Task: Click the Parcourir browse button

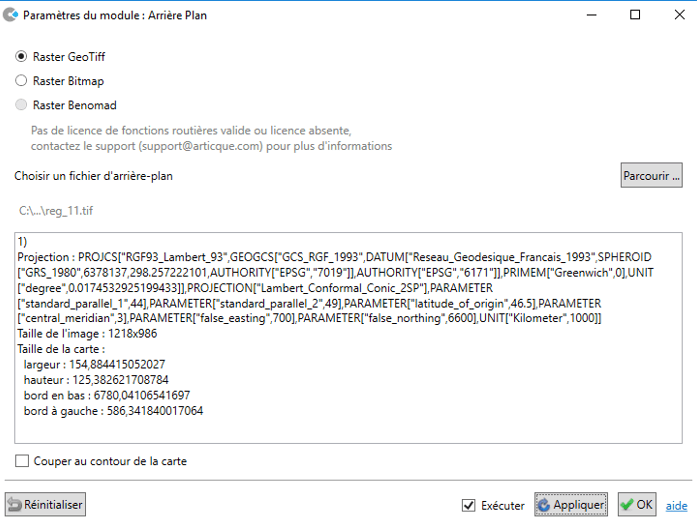Action: [651, 175]
